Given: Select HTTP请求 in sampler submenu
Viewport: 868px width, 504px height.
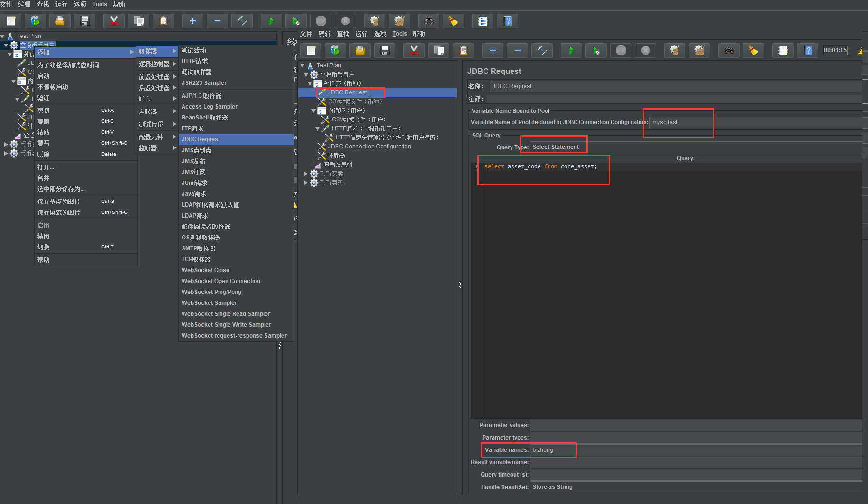Looking at the screenshot, I should click(236, 61).
